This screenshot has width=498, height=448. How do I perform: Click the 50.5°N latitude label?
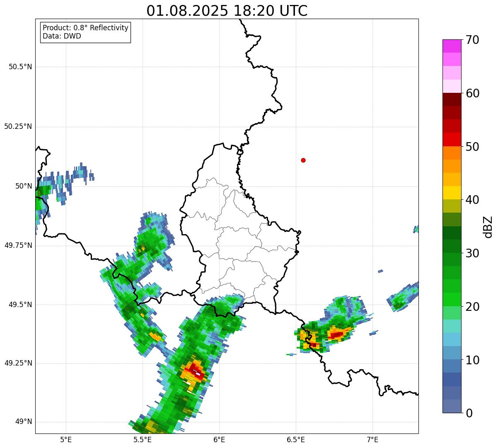pyautogui.click(x=20, y=67)
